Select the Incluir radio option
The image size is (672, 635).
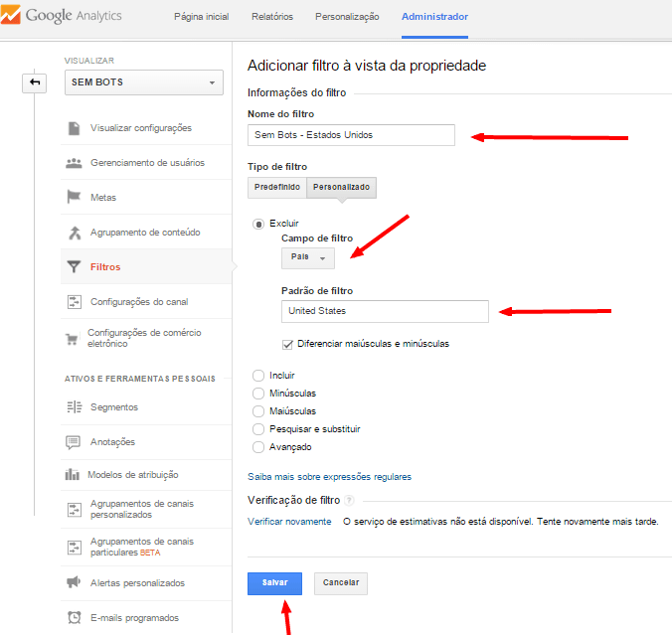(x=258, y=376)
